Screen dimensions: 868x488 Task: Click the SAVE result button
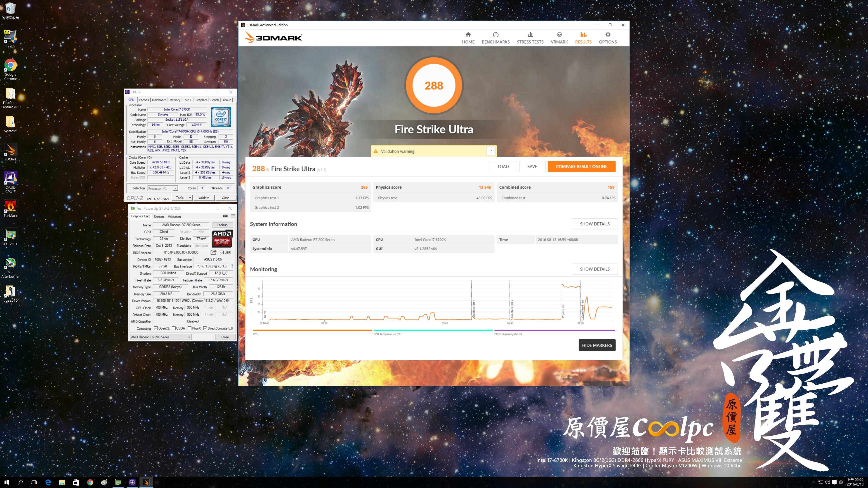pyautogui.click(x=532, y=166)
